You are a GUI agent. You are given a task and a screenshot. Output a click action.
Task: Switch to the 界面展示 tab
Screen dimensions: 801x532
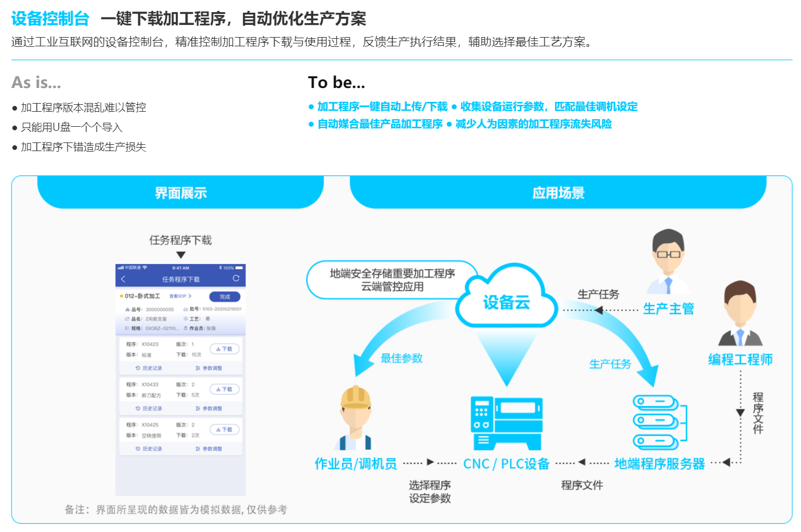pos(181,193)
